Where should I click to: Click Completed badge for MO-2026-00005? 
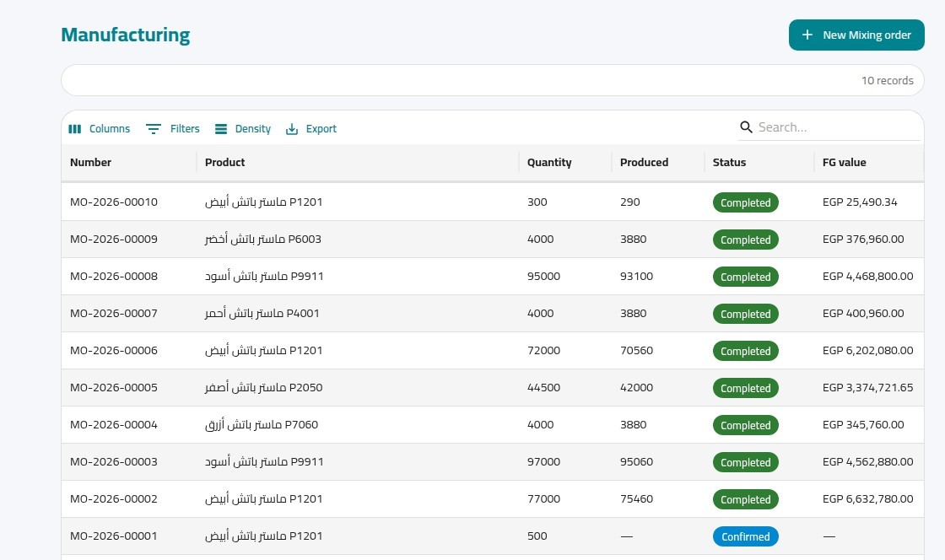746,389
